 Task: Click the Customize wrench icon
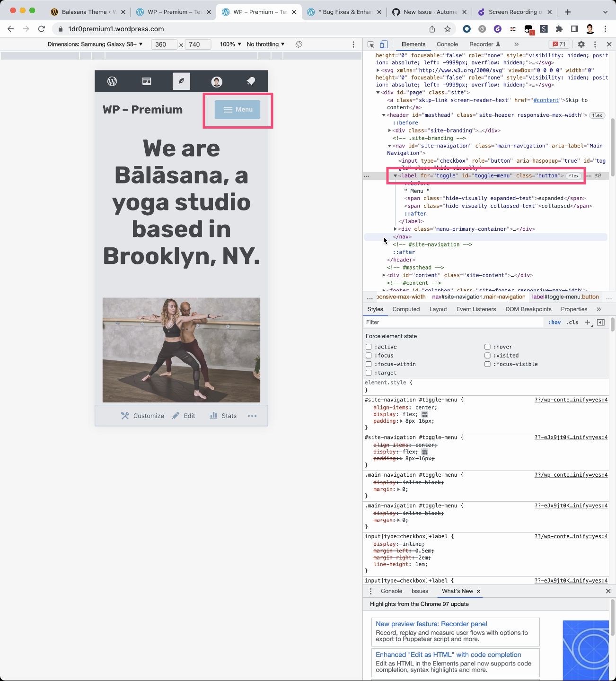125,415
